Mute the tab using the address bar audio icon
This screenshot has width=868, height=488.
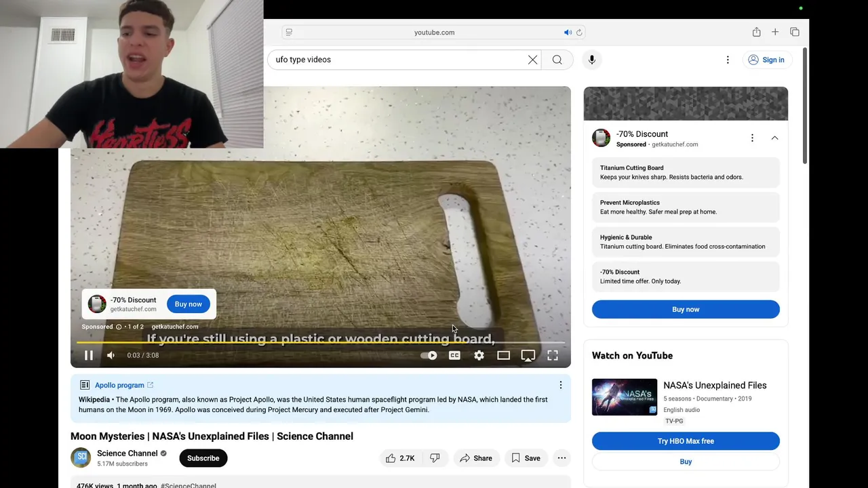tap(568, 32)
